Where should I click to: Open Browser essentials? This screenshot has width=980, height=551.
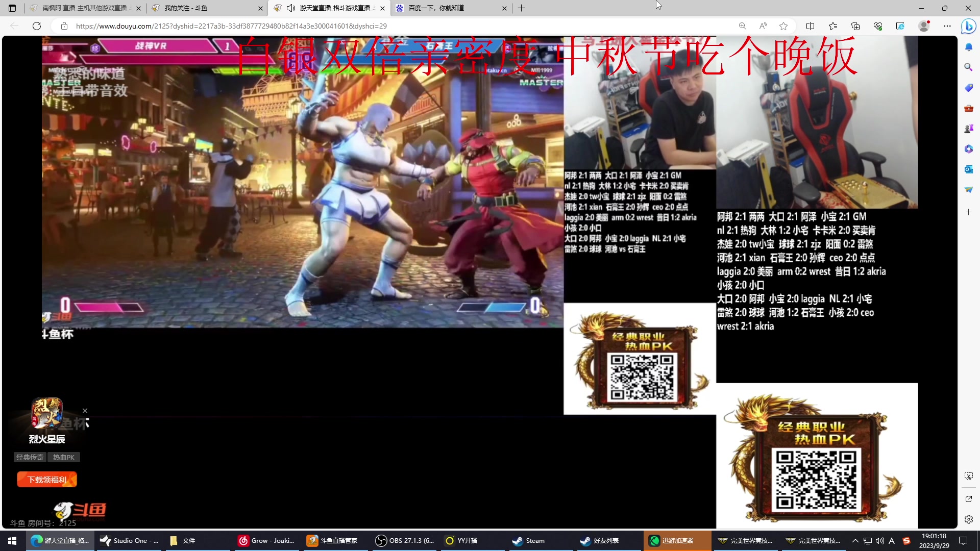(878, 26)
